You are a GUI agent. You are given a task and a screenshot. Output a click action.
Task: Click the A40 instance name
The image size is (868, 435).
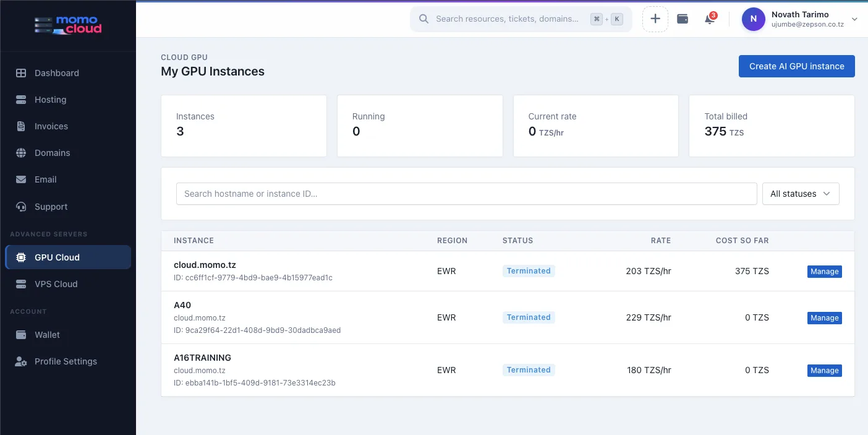pos(182,305)
